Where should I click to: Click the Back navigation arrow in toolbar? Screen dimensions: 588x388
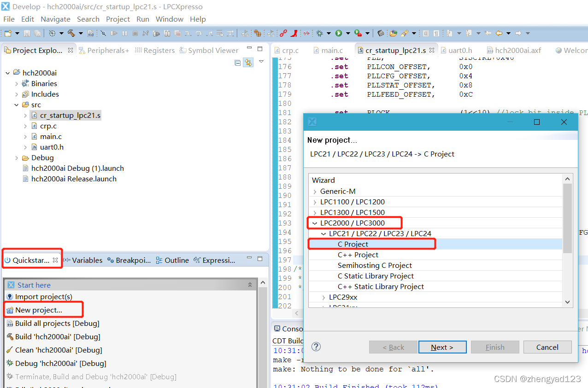coord(499,33)
